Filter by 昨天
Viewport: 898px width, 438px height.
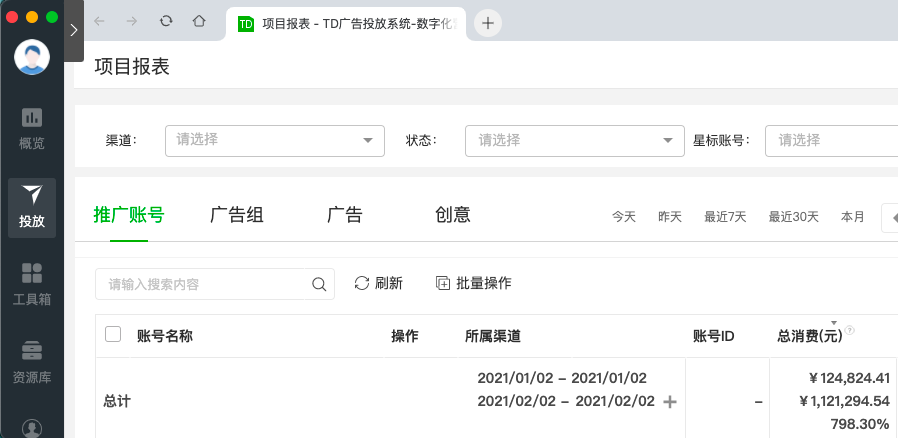(x=670, y=217)
